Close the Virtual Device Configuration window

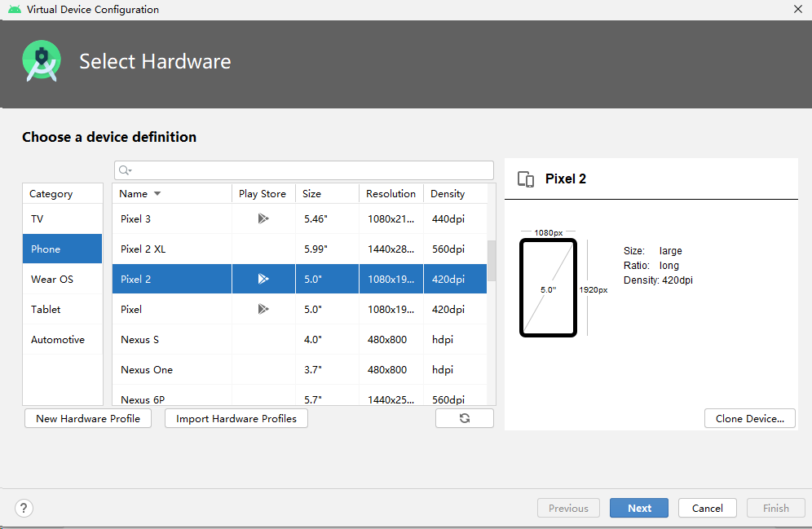pyautogui.click(x=798, y=9)
